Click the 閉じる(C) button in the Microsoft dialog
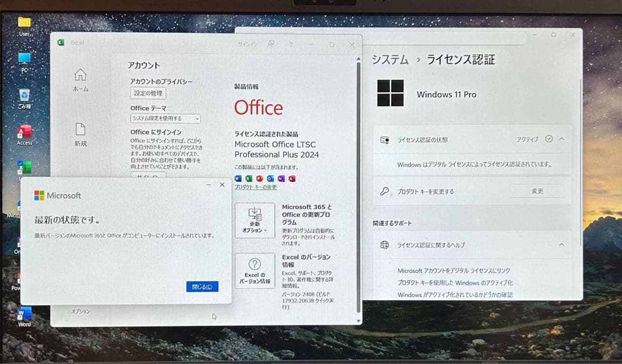This screenshot has width=622, height=364. [202, 287]
